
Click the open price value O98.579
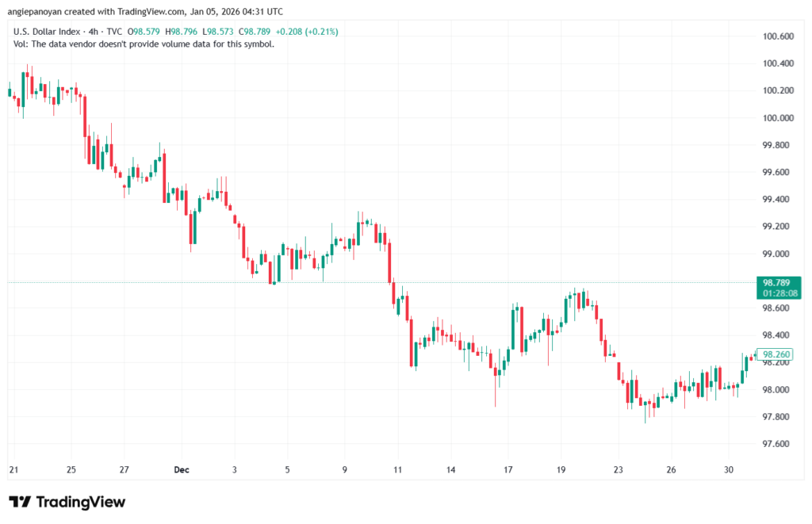(x=144, y=32)
